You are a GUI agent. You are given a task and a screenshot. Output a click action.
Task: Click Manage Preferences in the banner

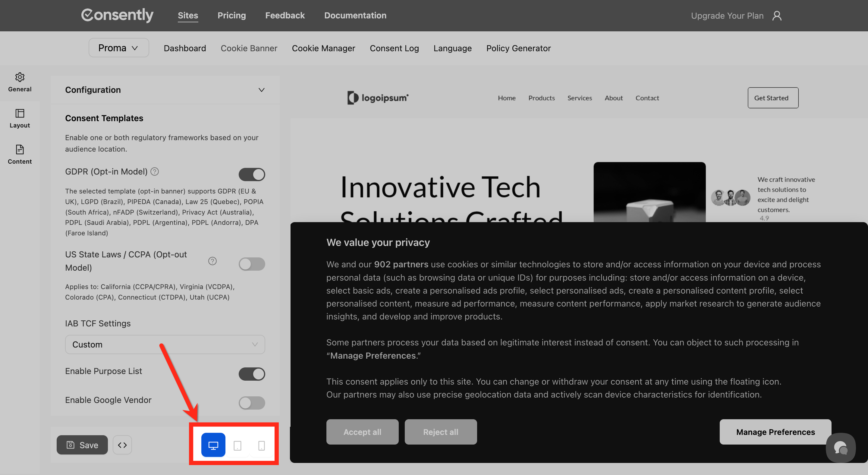pyautogui.click(x=775, y=432)
